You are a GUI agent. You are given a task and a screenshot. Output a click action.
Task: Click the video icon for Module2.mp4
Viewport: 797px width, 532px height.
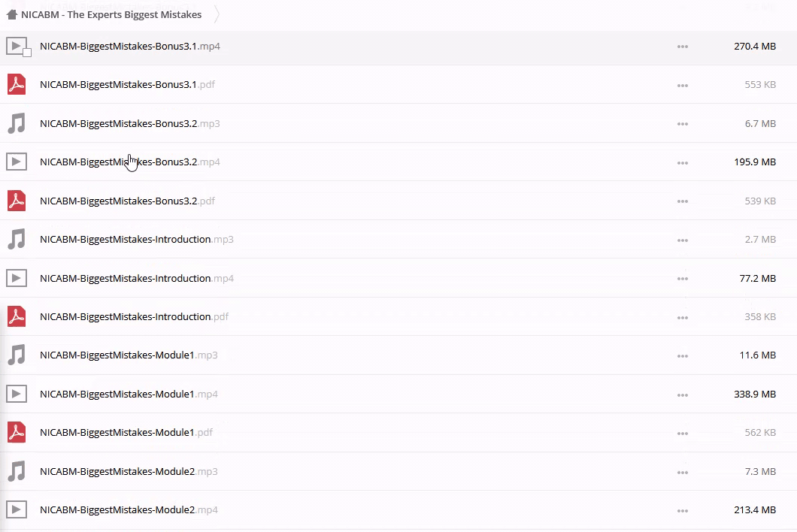click(17, 510)
